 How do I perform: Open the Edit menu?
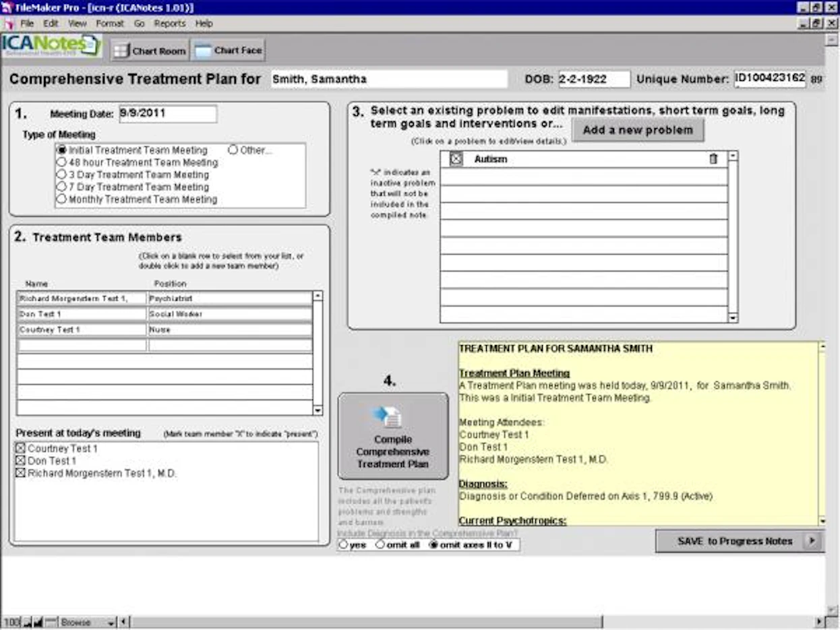pyautogui.click(x=51, y=24)
